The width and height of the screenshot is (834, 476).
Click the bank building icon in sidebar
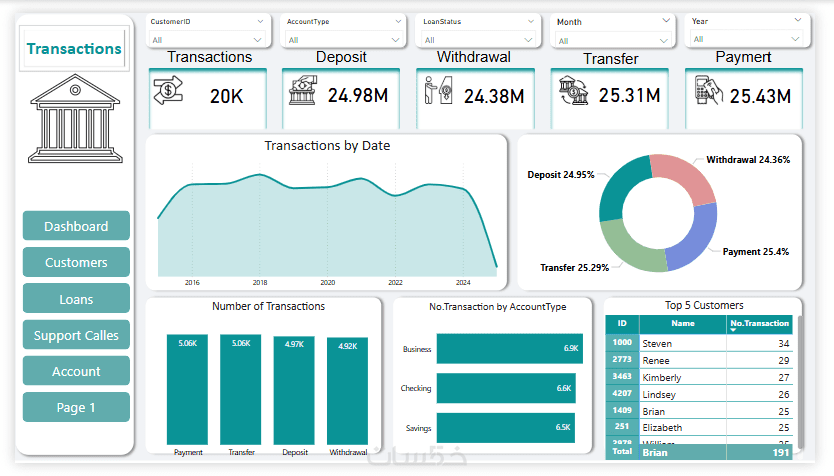click(75, 118)
